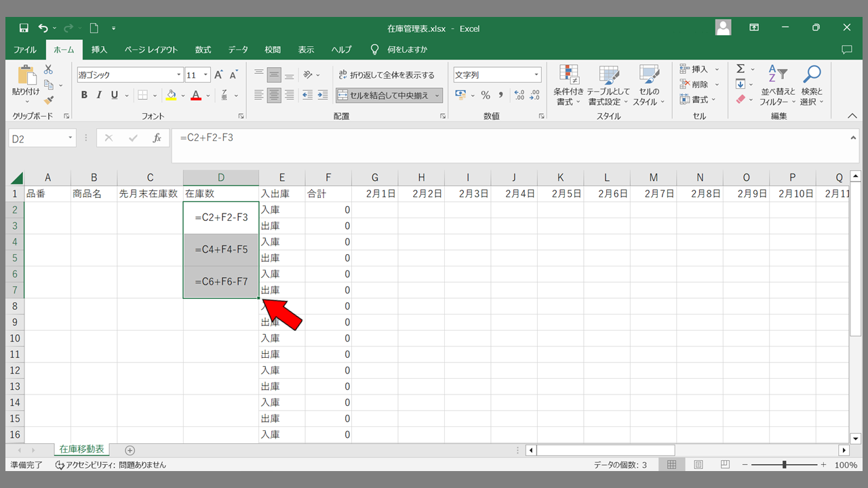Select all cells with corner triangle
Viewport: 868px width, 488px height.
[x=16, y=178]
